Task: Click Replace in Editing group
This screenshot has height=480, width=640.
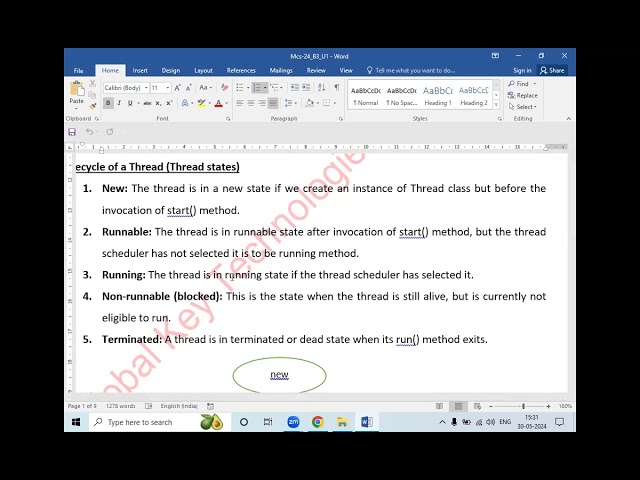Action: (x=523, y=96)
